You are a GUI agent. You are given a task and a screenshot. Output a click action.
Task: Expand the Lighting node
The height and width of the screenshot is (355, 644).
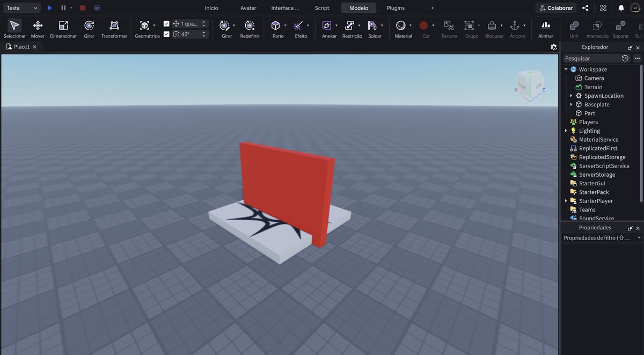[x=566, y=131]
